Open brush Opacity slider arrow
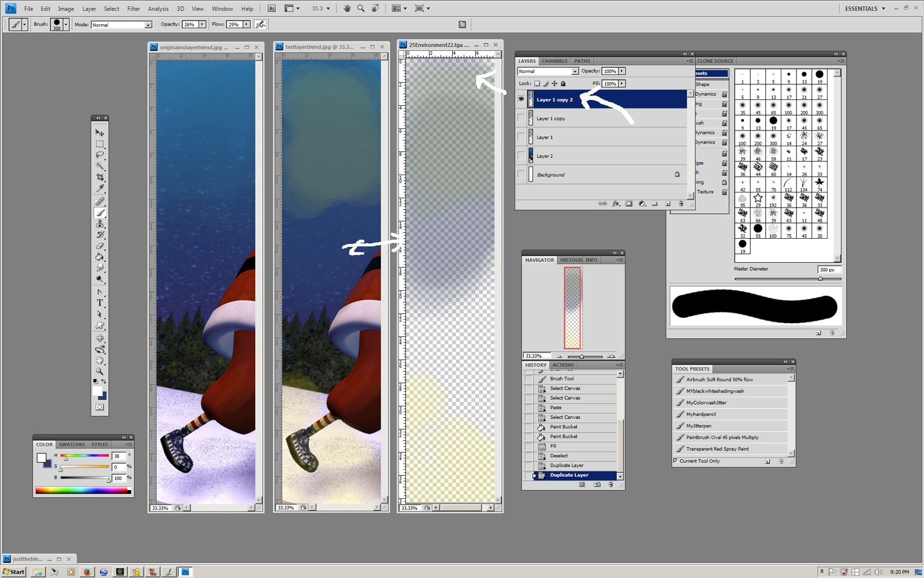The image size is (924, 578). pyautogui.click(x=202, y=24)
